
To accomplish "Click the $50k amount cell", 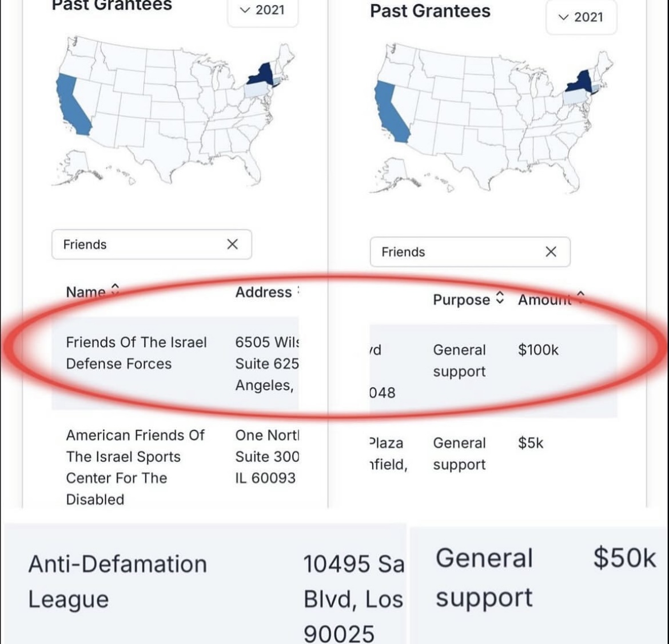I will (624, 557).
